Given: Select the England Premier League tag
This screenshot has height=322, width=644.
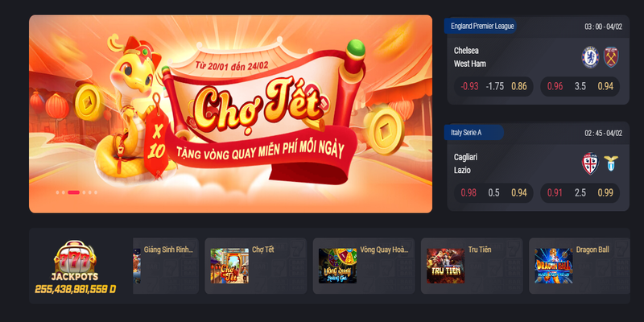Looking at the screenshot, I should 481,27.
